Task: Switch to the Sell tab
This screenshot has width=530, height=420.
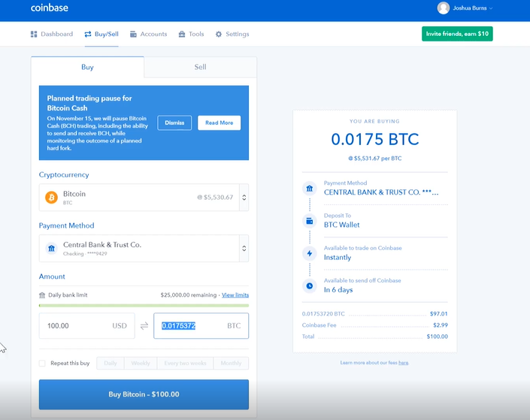Action: [200, 67]
